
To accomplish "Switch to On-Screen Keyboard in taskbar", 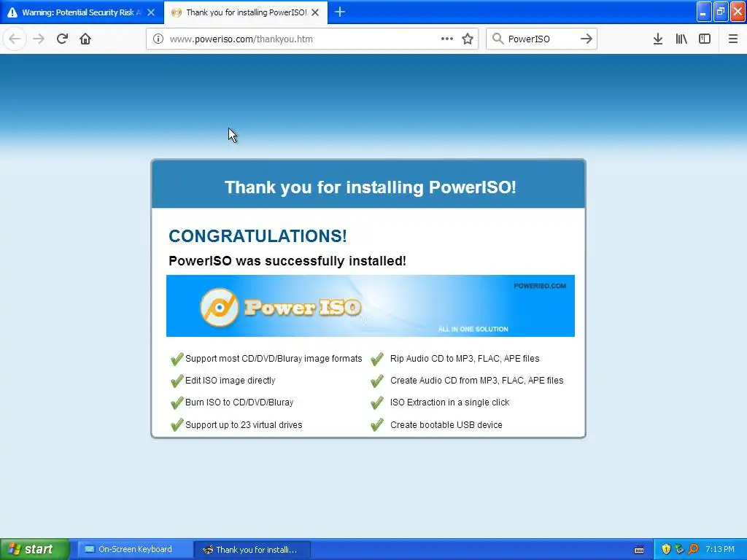I will (135, 550).
